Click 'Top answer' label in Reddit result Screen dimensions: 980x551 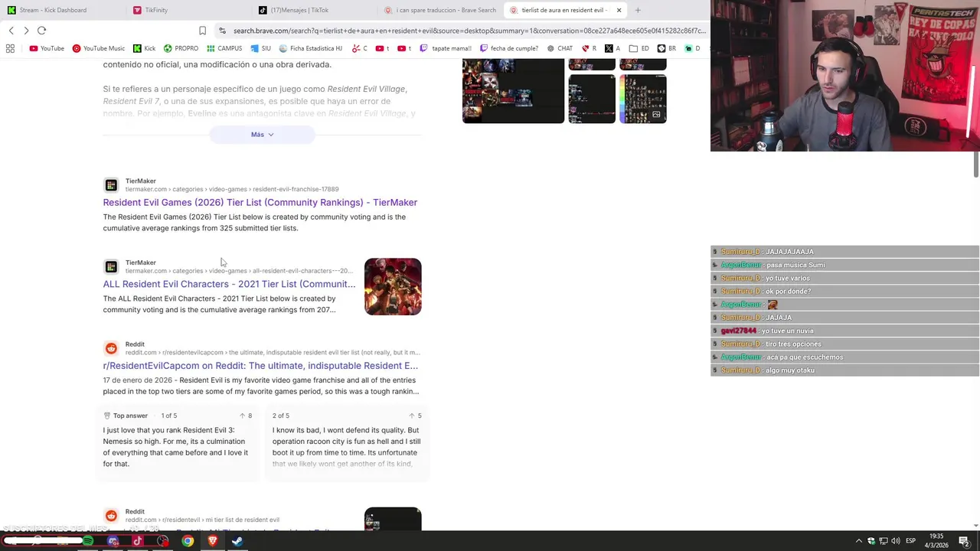coord(130,416)
